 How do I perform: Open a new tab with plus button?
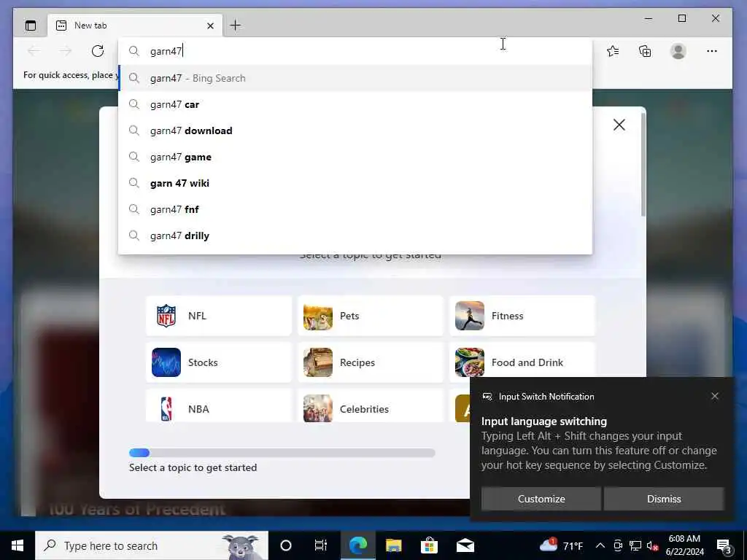pos(236,26)
